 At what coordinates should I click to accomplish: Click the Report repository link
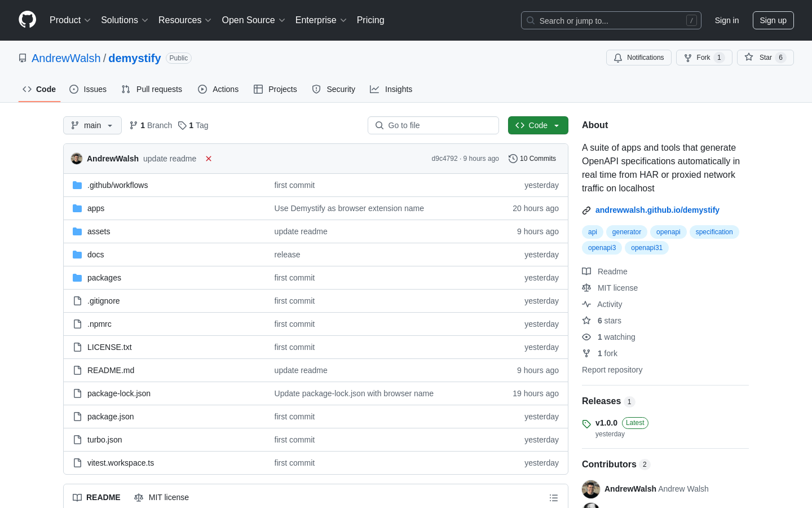point(612,370)
